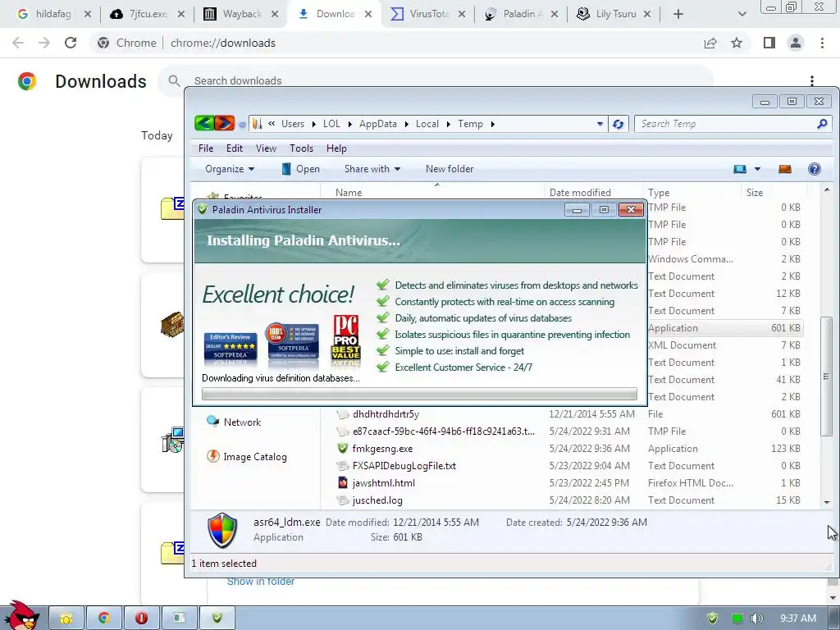The height and width of the screenshot is (630, 840).
Task: Sort by the Date modified column
Action: pos(594,192)
